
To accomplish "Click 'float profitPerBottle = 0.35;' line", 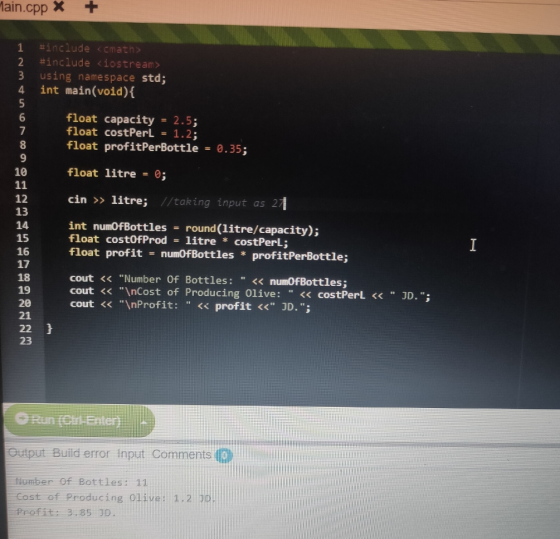I will (157, 147).
